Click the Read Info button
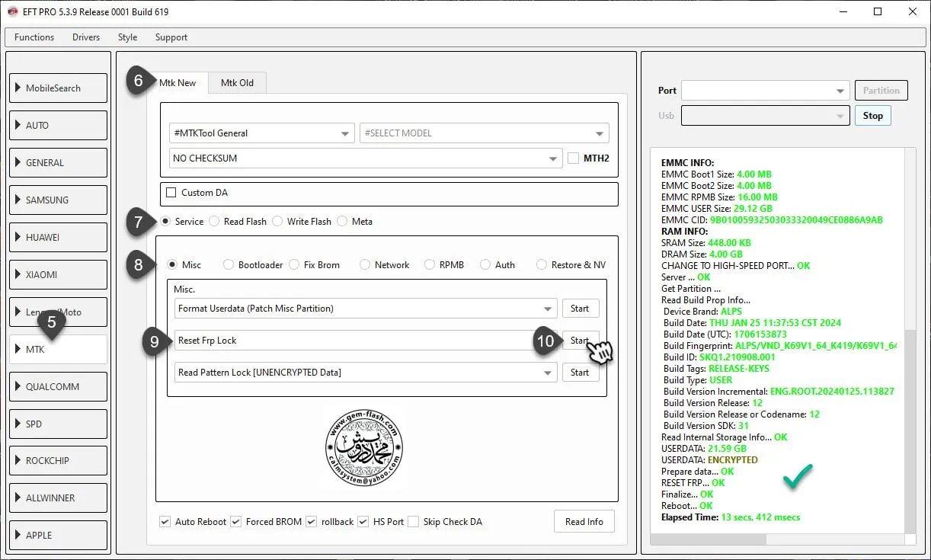The width and height of the screenshot is (931, 560). click(x=584, y=522)
